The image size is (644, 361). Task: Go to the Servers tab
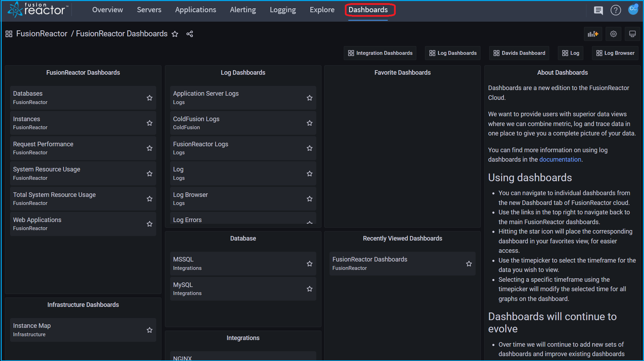click(149, 10)
